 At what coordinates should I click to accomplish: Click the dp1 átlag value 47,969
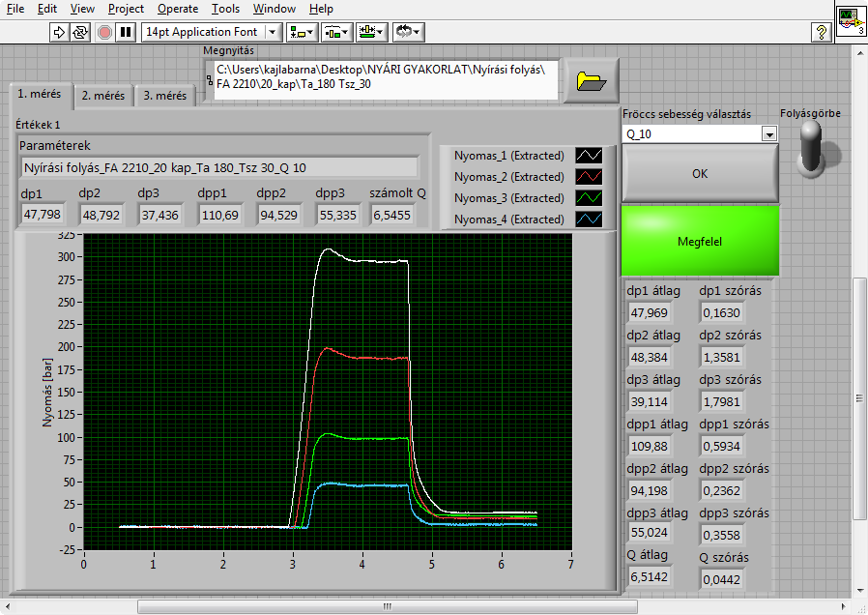coord(650,312)
